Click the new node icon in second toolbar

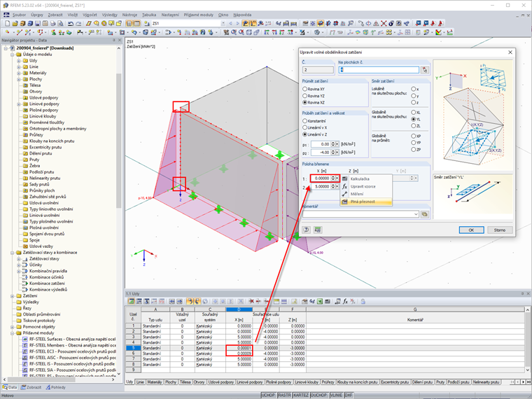[x=7, y=32]
